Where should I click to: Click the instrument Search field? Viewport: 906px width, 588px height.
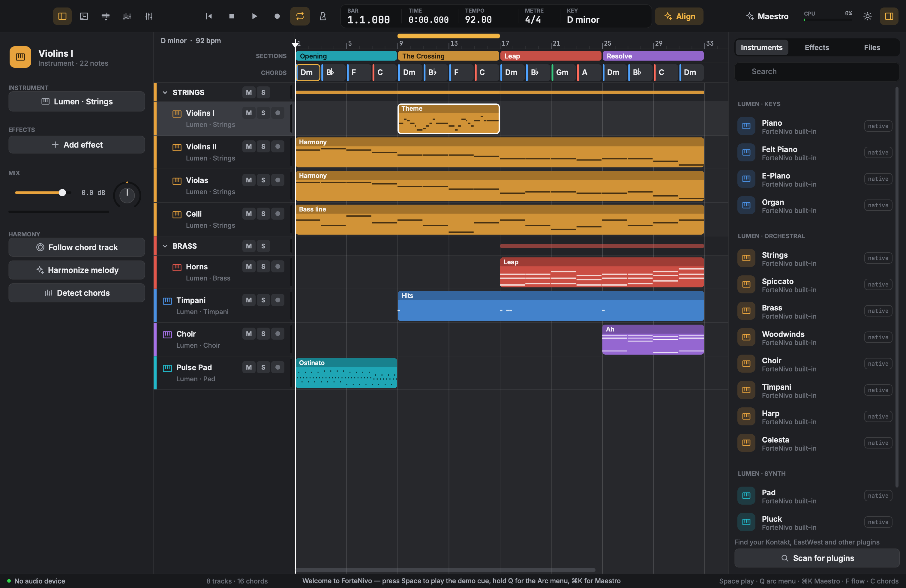(817, 71)
